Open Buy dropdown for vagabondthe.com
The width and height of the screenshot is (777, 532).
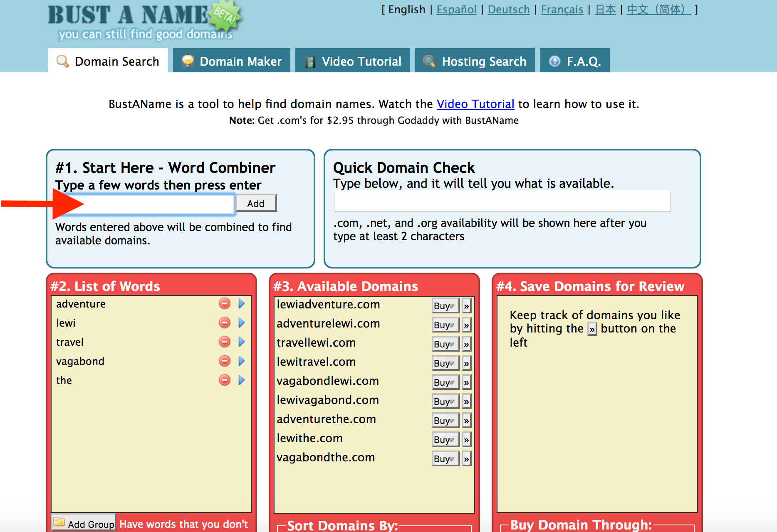445,459
